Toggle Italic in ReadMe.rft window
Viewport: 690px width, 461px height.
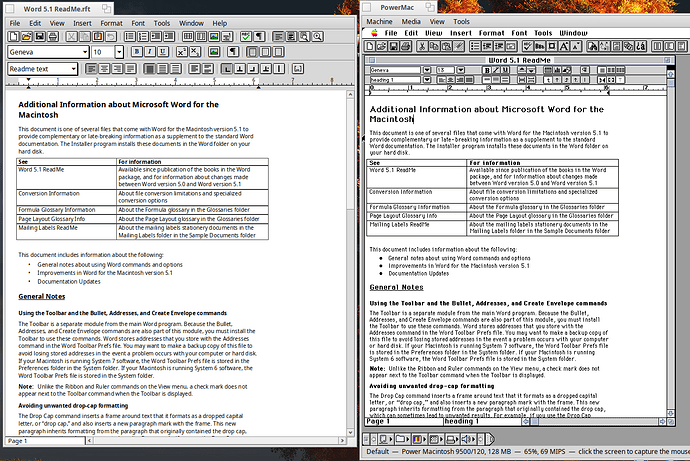(x=150, y=52)
